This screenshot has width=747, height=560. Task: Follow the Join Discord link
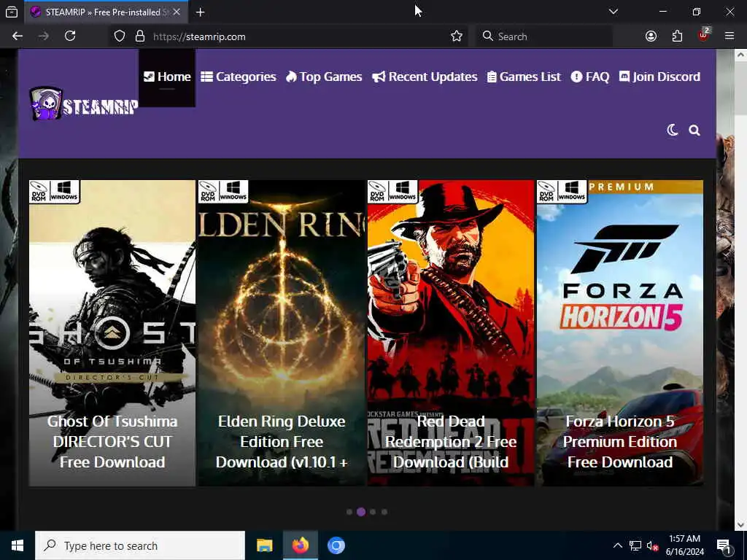click(x=659, y=77)
